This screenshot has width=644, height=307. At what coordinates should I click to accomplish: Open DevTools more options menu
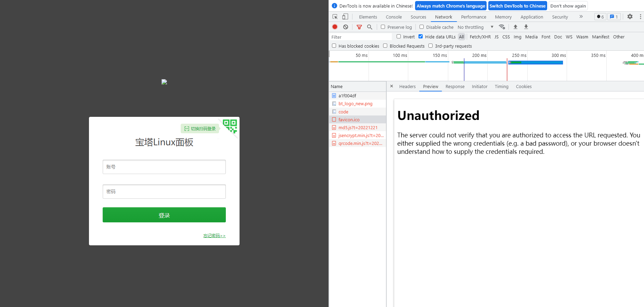(x=641, y=16)
